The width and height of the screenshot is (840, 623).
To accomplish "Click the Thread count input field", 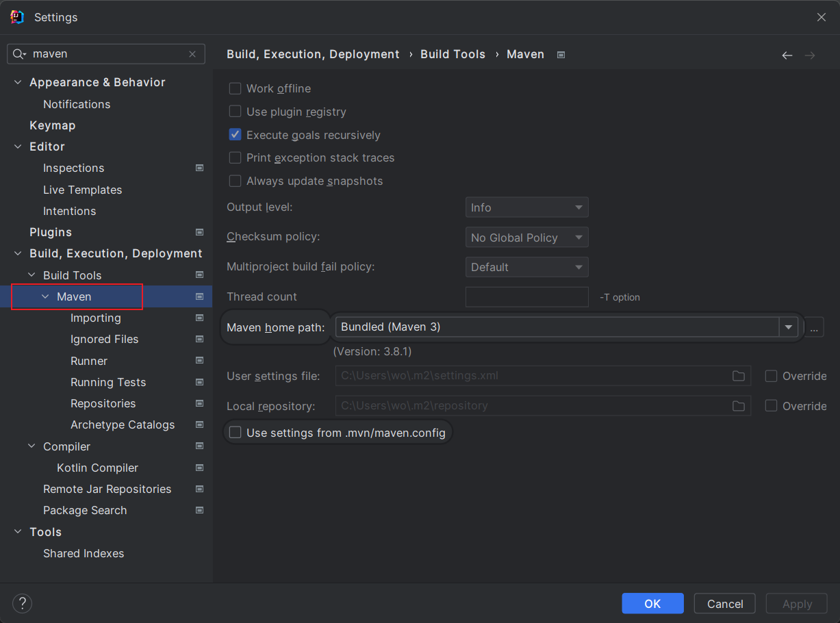I will pos(526,297).
